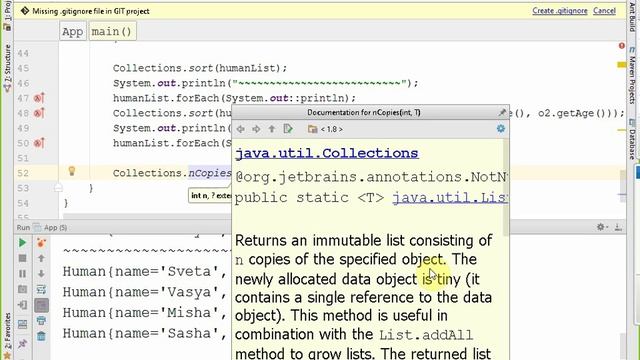
Task: Click the Human{name='Sveta' output line
Action: tap(144, 272)
